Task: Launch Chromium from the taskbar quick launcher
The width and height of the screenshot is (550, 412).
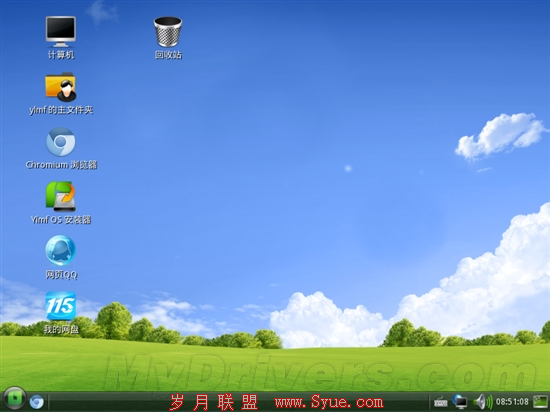Action: 36,402
